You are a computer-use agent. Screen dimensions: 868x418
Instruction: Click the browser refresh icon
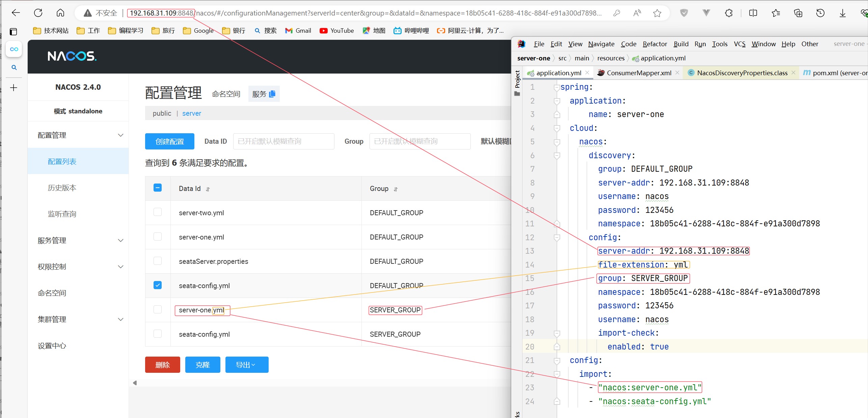[x=38, y=13]
